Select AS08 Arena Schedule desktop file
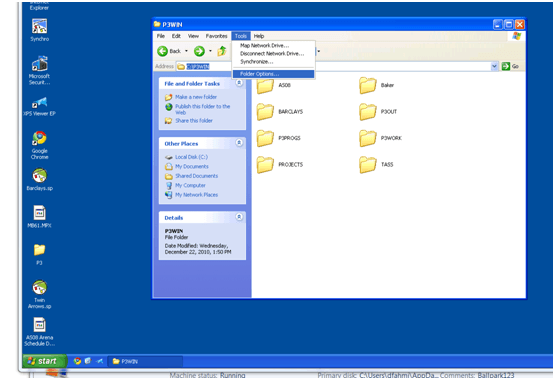Image resolution: width=555 pixels, height=380 pixels. coord(39,332)
